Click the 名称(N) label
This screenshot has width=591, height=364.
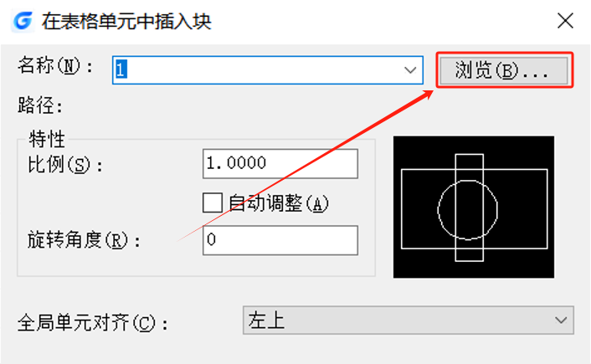pyautogui.click(x=55, y=66)
